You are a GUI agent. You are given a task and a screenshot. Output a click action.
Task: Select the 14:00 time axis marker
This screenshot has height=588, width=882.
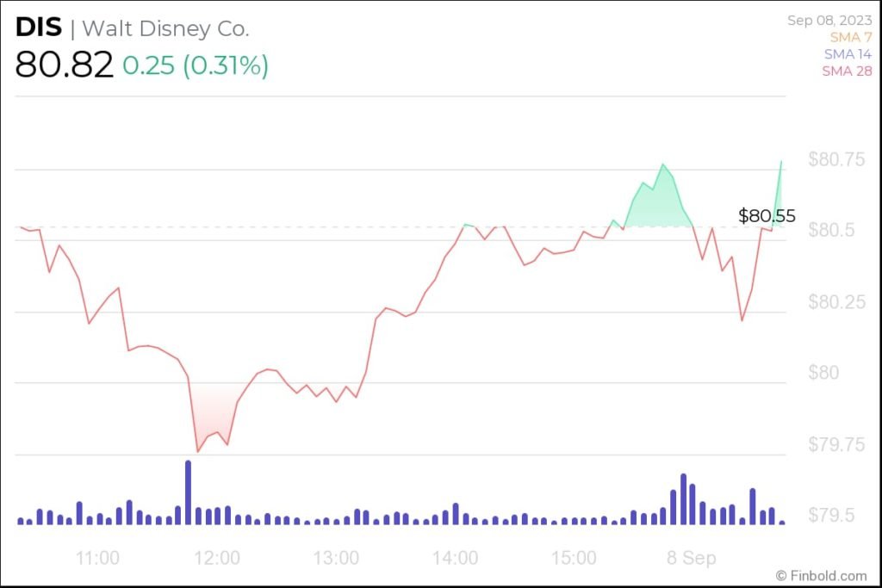pos(456,558)
